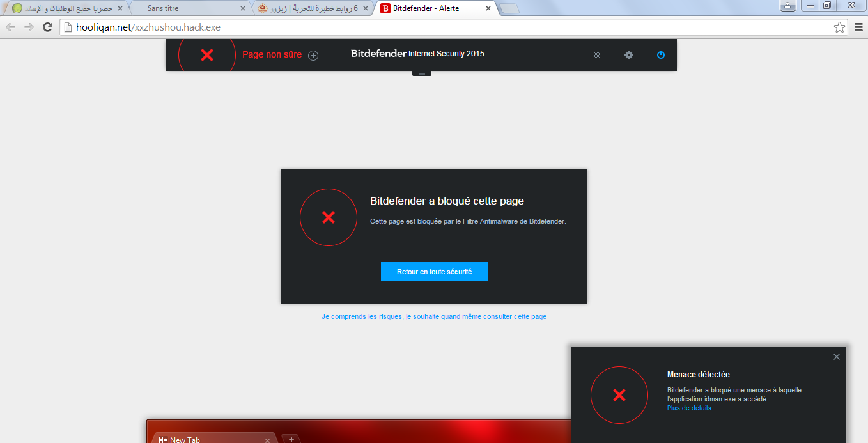The image size is (868, 443).
Task: Click 'Bitdefender a bloqué cette page' heading
Action: click(447, 201)
